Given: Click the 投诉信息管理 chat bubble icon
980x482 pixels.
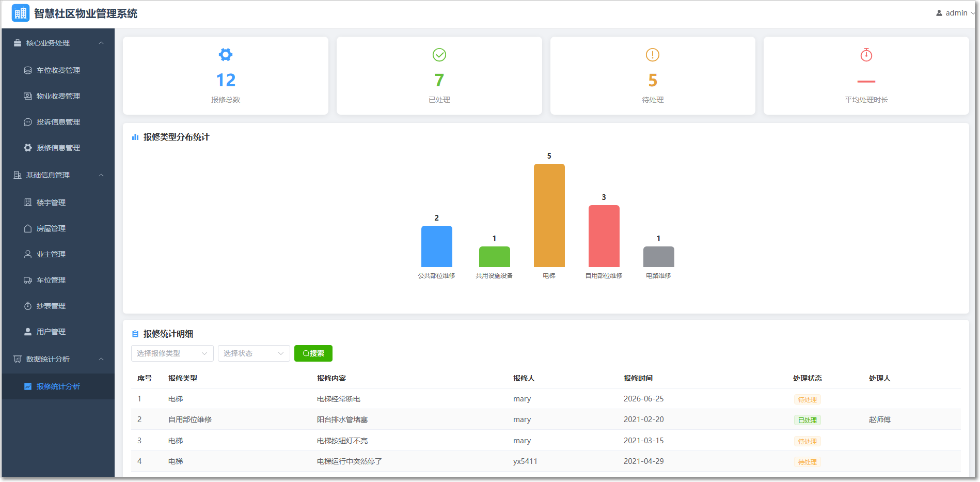Looking at the screenshot, I should pyautogui.click(x=28, y=122).
